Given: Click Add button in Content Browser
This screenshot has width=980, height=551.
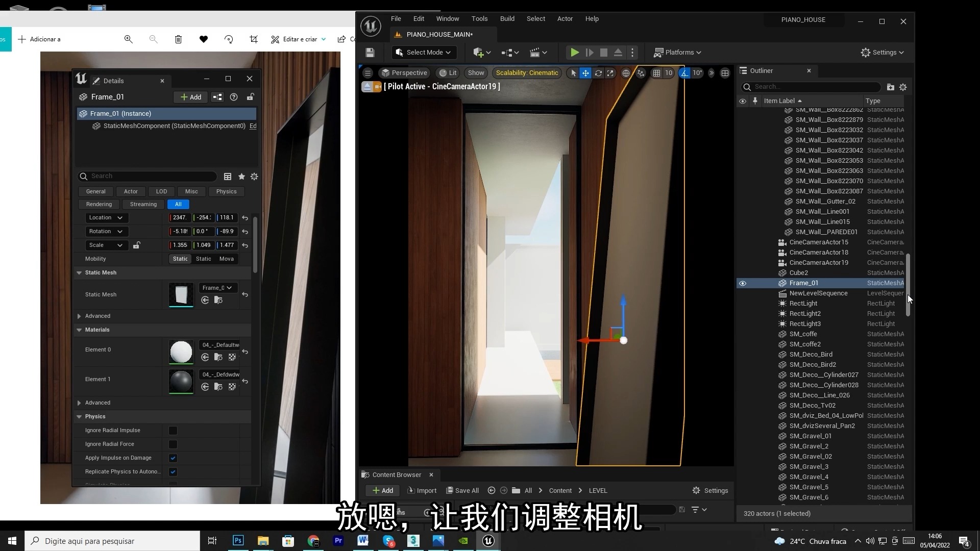Looking at the screenshot, I should (382, 490).
